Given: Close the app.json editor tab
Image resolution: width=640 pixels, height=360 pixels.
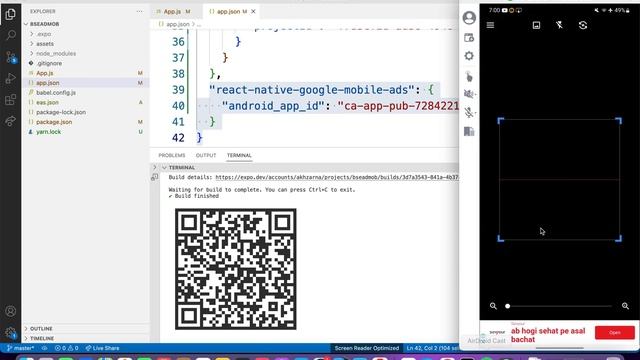Looking at the screenshot, I should click(x=253, y=11).
